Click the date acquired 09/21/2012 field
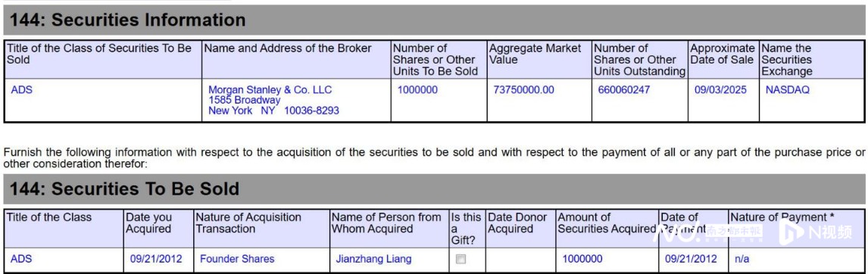Image resolution: width=868 pixels, height=274 pixels. tap(156, 259)
